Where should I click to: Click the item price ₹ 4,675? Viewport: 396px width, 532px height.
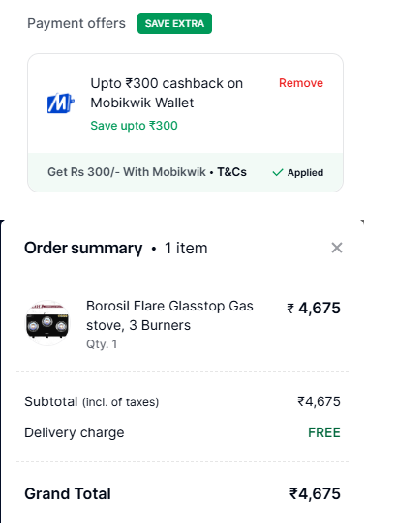314,308
